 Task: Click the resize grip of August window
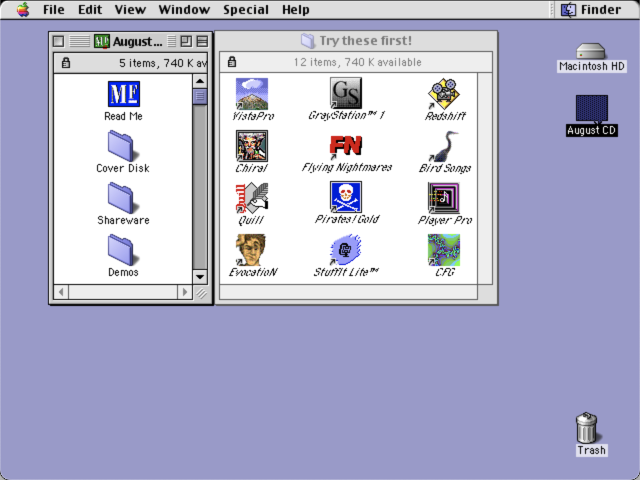pyautogui.click(x=200, y=292)
